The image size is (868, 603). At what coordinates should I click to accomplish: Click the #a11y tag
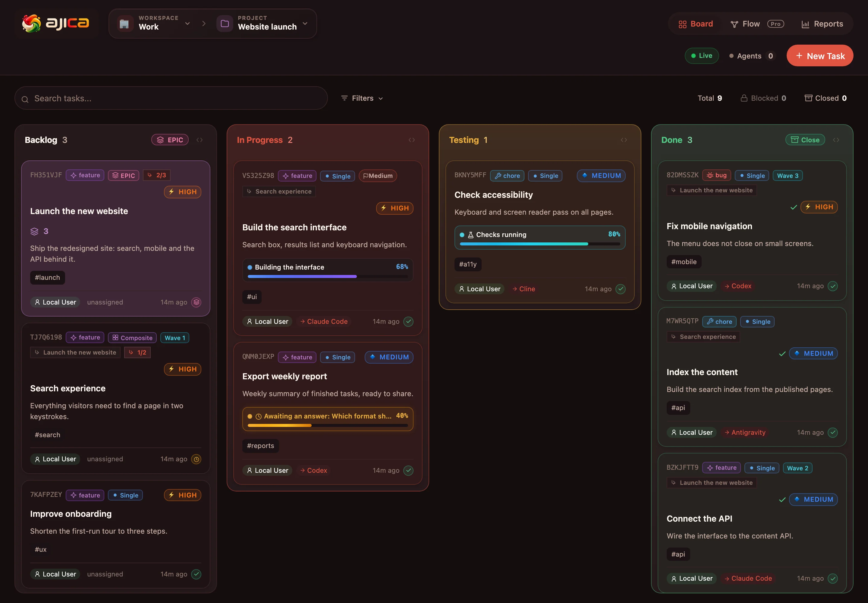(x=468, y=264)
